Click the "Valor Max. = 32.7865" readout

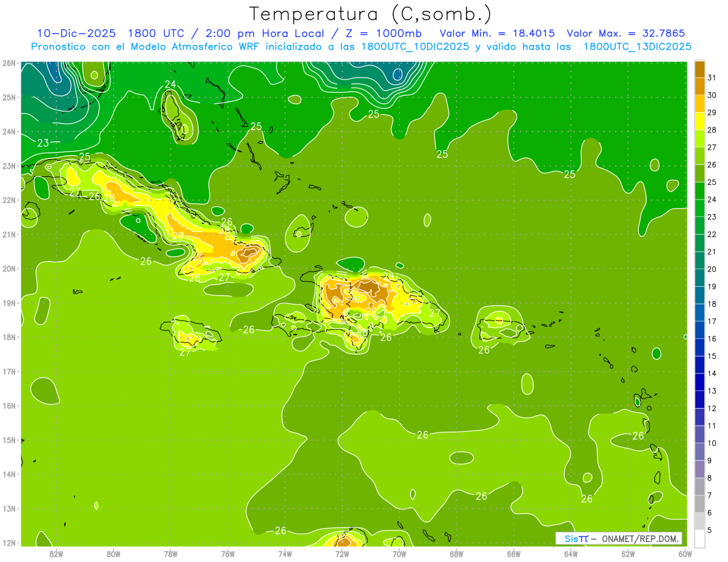tap(625, 33)
